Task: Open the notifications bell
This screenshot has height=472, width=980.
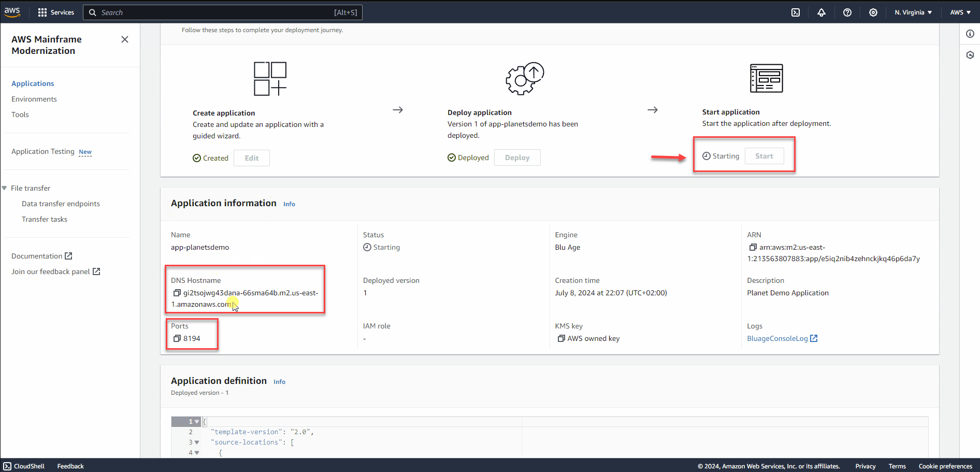Action: [x=822, y=12]
